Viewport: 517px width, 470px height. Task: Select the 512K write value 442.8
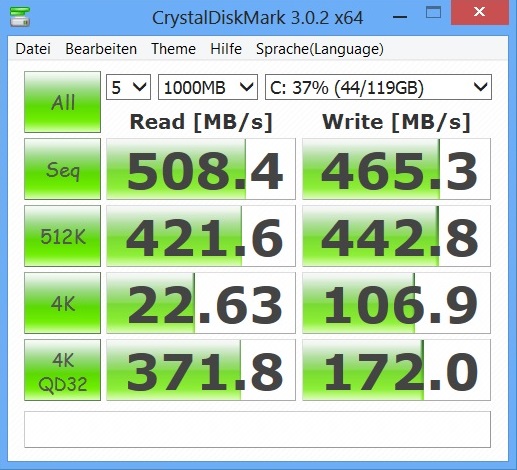(x=396, y=236)
